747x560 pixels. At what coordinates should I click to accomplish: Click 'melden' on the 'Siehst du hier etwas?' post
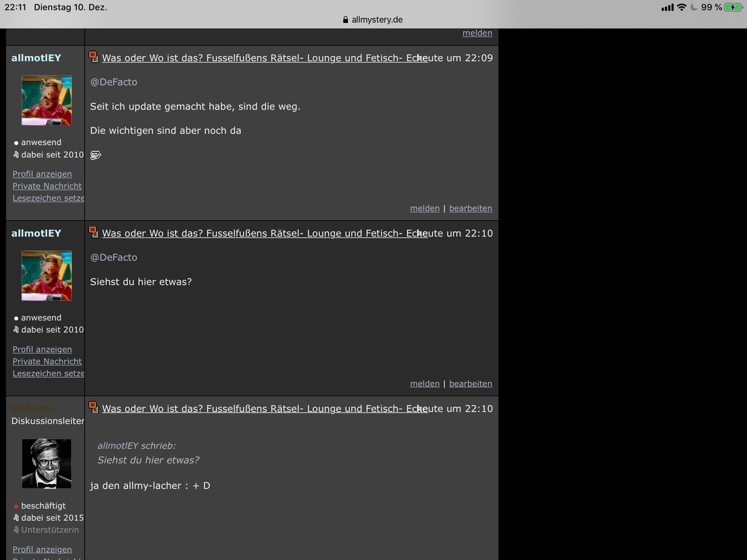(x=425, y=384)
